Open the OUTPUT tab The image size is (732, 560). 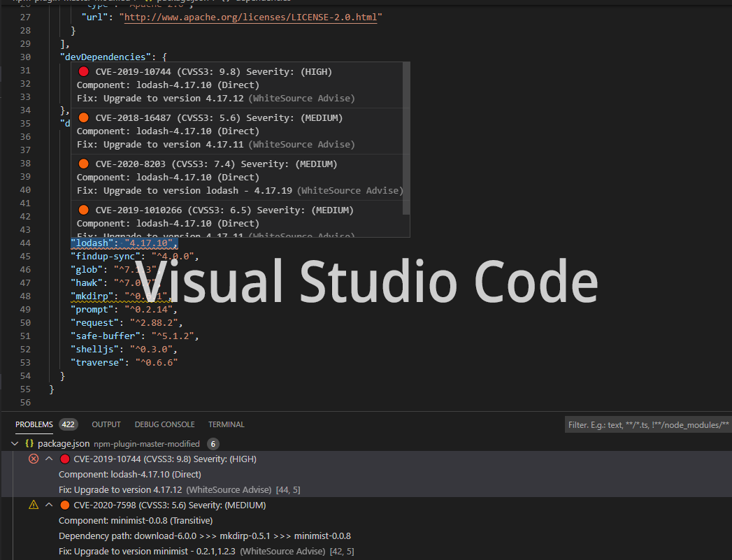tap(106, 424)
